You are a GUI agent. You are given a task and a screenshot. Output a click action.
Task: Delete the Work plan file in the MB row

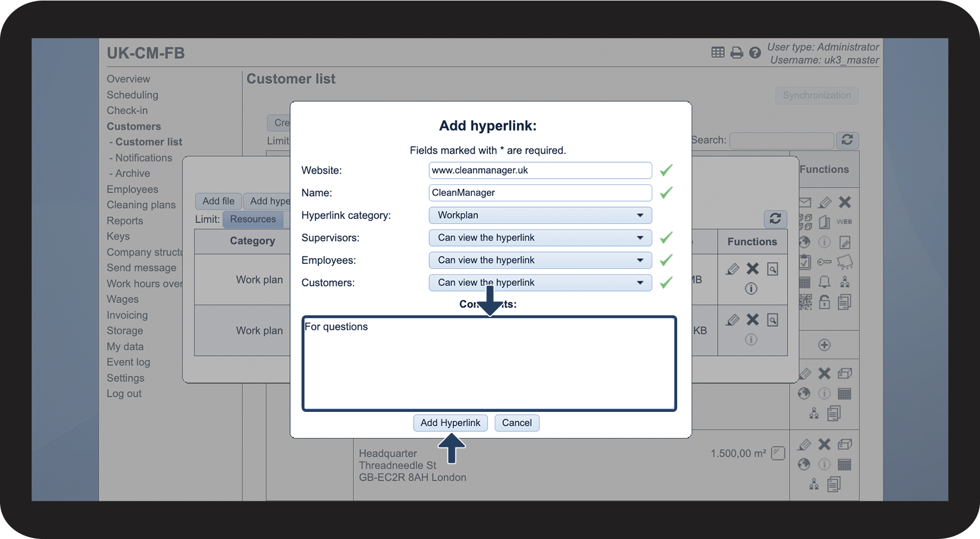click(753, 269)
